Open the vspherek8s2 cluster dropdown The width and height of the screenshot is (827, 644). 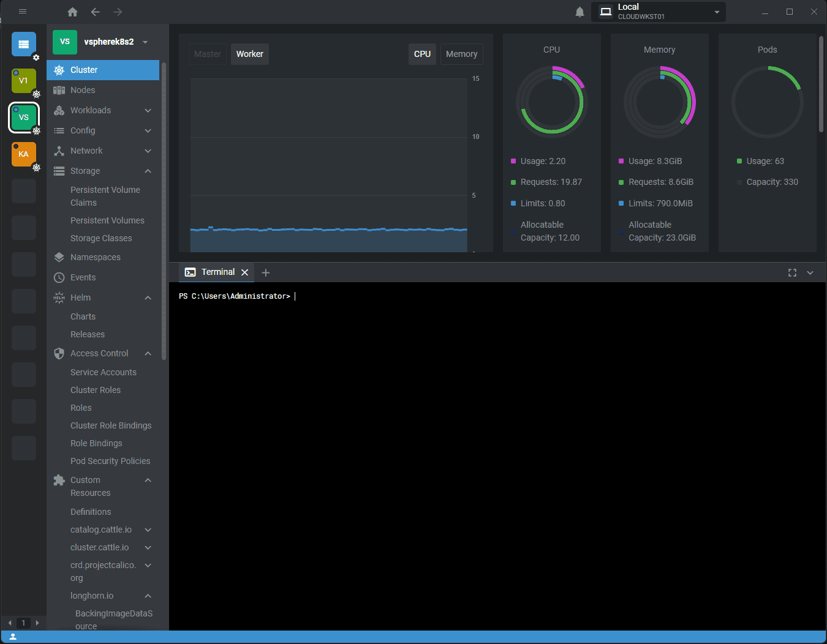[x=145, y=42]
